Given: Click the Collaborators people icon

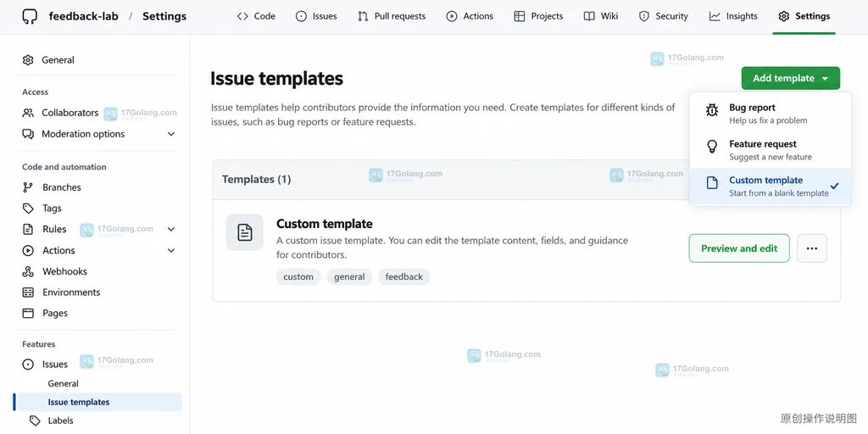Looking at the screenshot, I should click(x=28, y=113).
